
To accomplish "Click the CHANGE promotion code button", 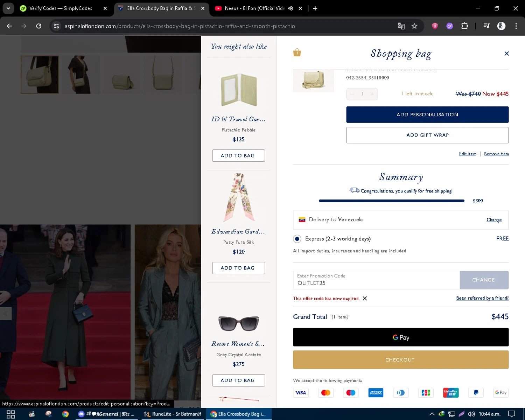I will pos(484,280).
